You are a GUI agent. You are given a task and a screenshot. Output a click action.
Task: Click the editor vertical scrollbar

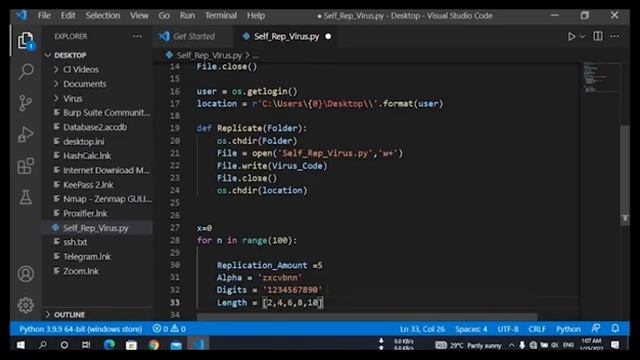pos(624,176)
